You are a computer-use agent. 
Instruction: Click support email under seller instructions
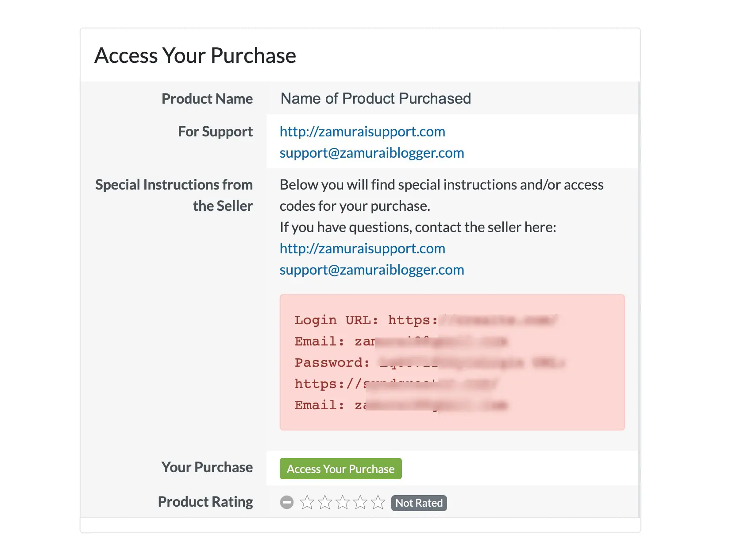pos(371,270)
